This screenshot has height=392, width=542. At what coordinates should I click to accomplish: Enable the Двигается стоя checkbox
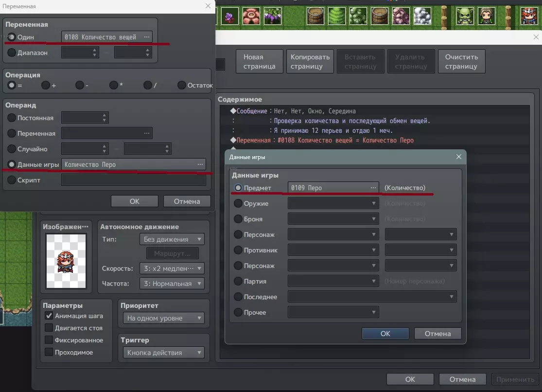click(x=49, y=328)
